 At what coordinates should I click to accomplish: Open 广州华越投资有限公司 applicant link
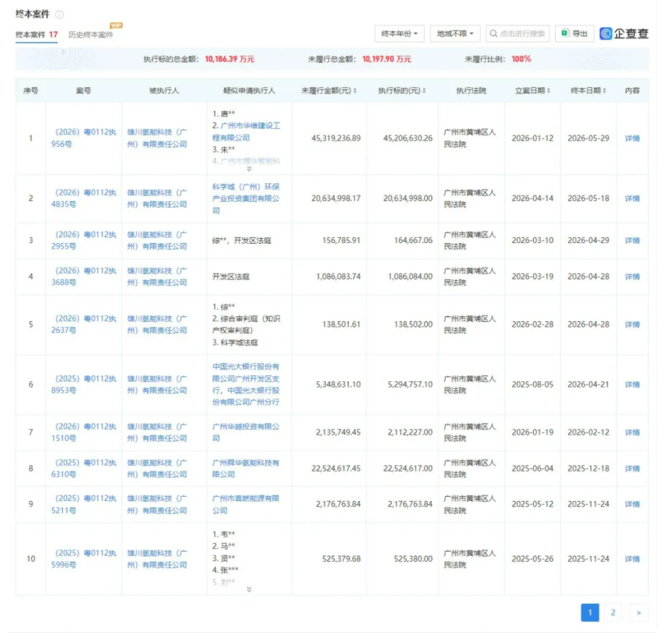(x=246, y=432)
